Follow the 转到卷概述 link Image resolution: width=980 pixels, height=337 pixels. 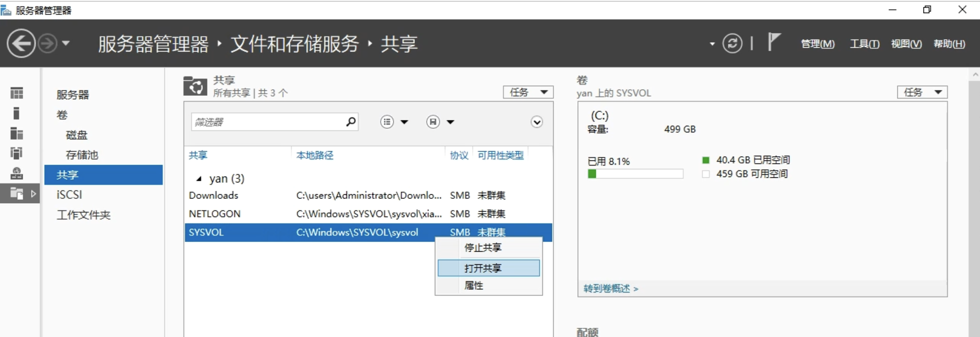click(611, 288)
